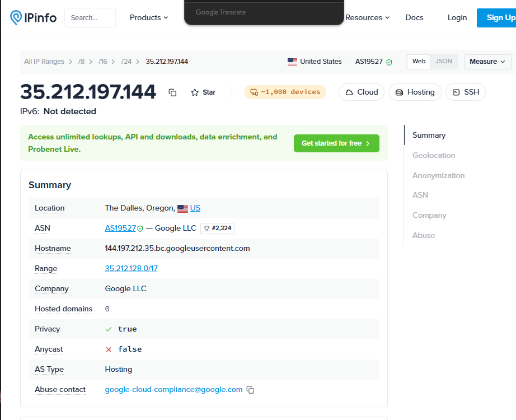Select the Hosting tag
This screenshot has width=516, height=420.
pyautogui.click(x=415, y=92)
